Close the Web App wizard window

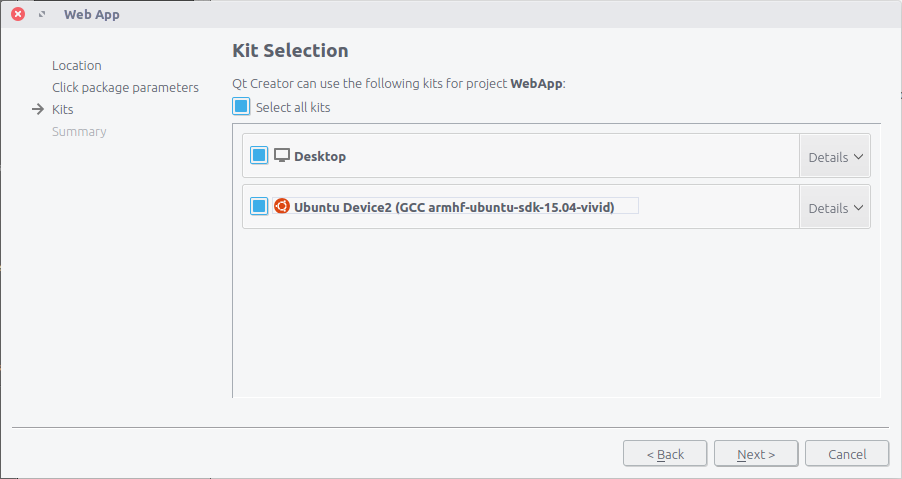(18, 14)
